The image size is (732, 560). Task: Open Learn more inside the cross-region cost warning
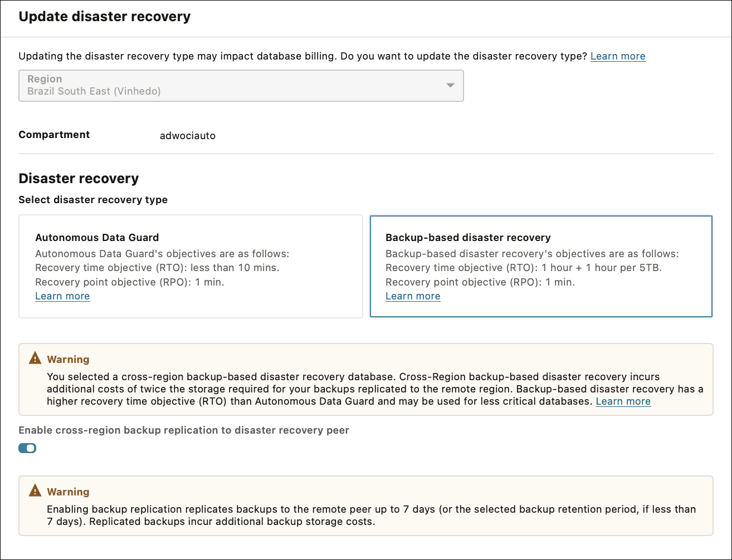coord(623,401)
